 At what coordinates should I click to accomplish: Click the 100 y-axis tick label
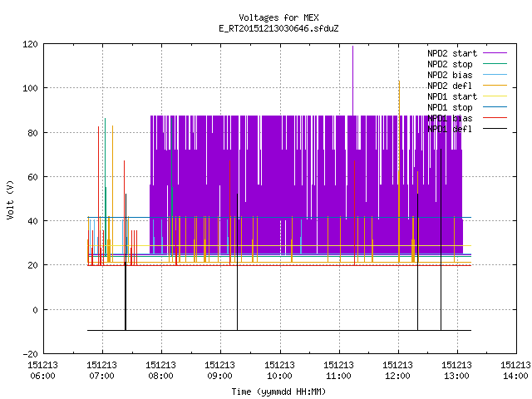click(x=30, y=88)
